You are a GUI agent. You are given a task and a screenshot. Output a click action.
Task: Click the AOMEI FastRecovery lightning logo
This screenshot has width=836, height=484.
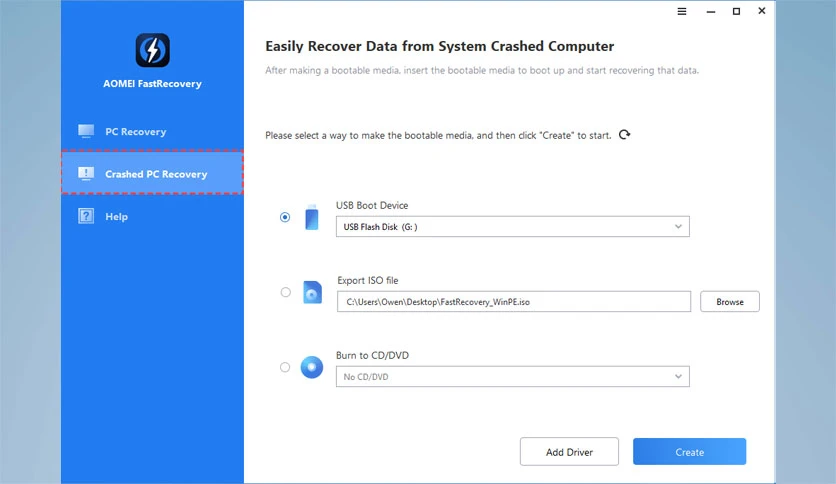[x=152, y=50]
